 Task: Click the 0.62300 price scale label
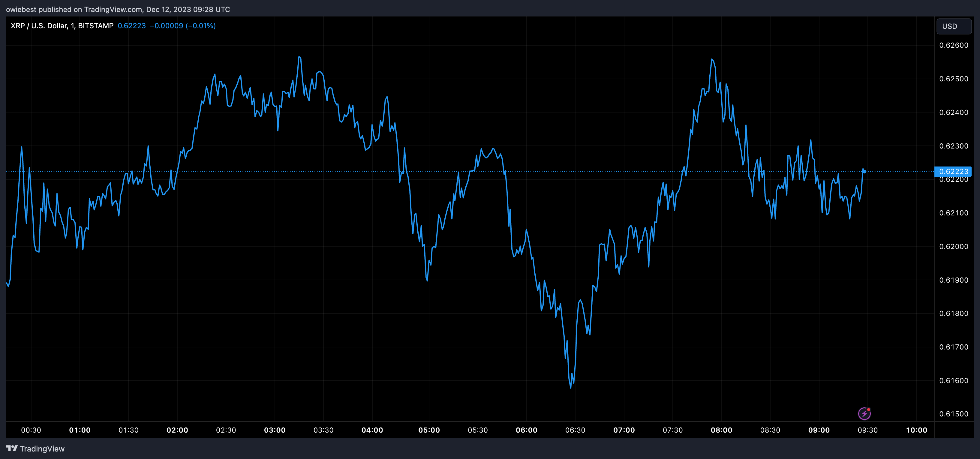(x=954, y=146)
